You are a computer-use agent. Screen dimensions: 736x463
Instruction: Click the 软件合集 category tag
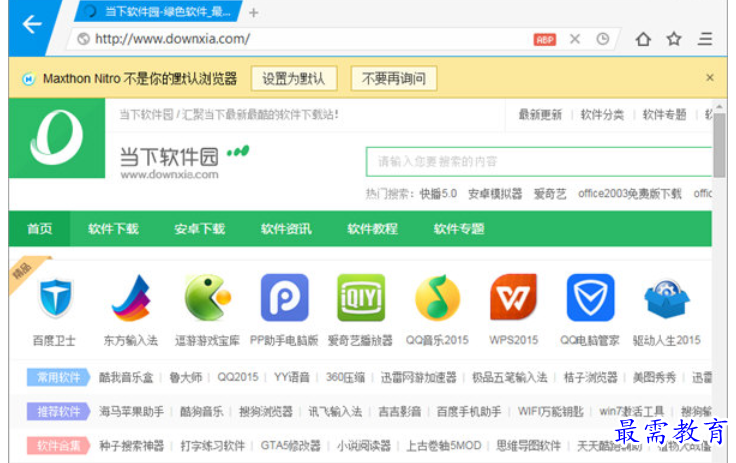coord(58,446)
